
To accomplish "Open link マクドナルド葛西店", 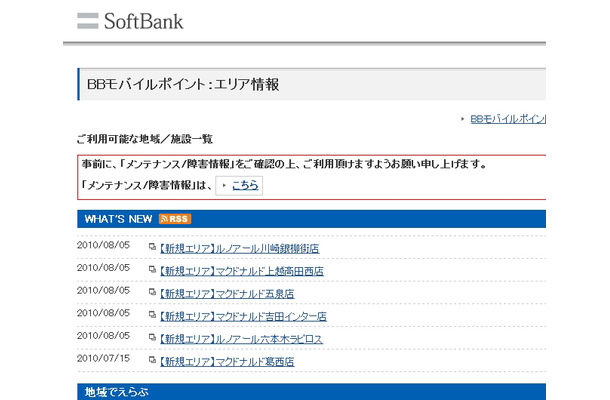I will [x=227, y=361].
